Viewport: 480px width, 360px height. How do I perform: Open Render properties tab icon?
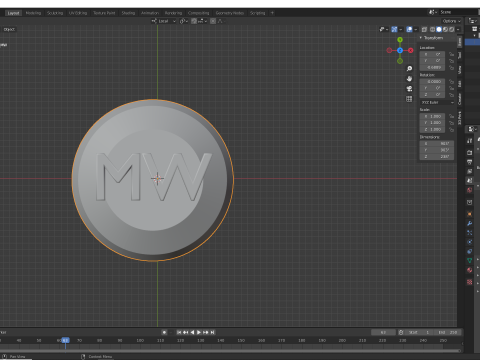click(x=469, y=152)
